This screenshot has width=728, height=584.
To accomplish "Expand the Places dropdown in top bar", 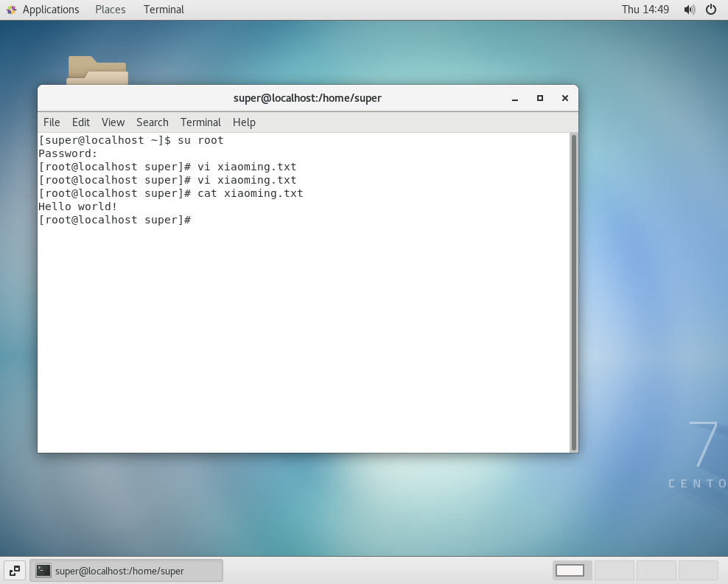I will coord(111,10).
